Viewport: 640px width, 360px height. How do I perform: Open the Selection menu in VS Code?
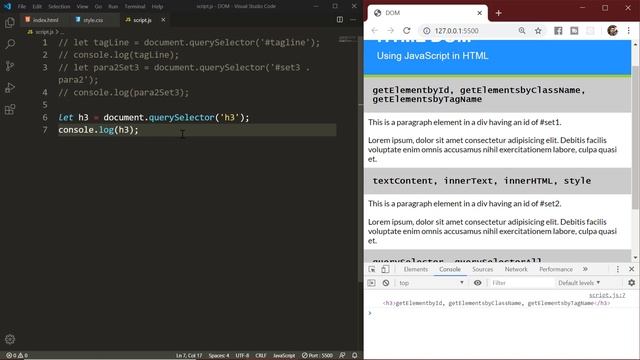pos(59,7)
